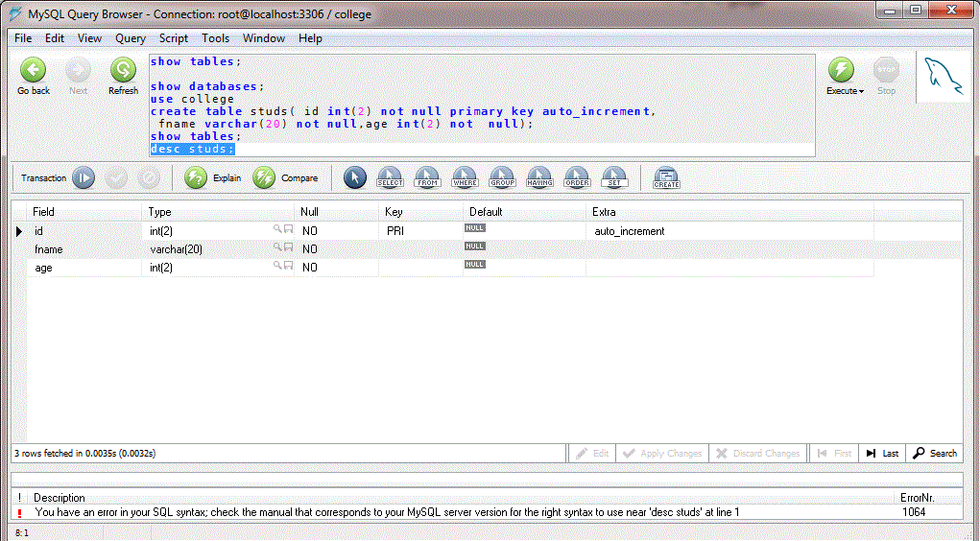Click the SET clause tool
This screenshot has height=541, width=980.
[614, 178]
